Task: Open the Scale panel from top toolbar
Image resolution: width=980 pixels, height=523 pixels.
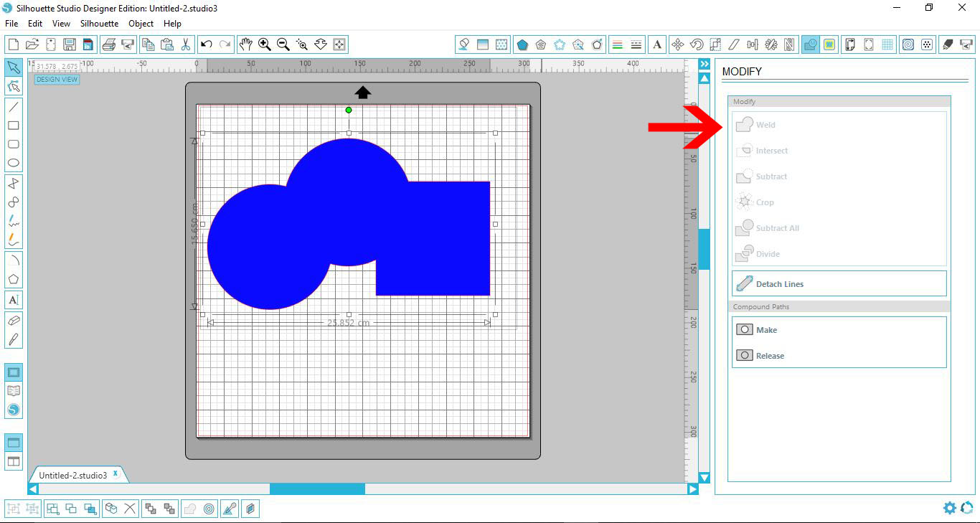Action: click(715, 44)
